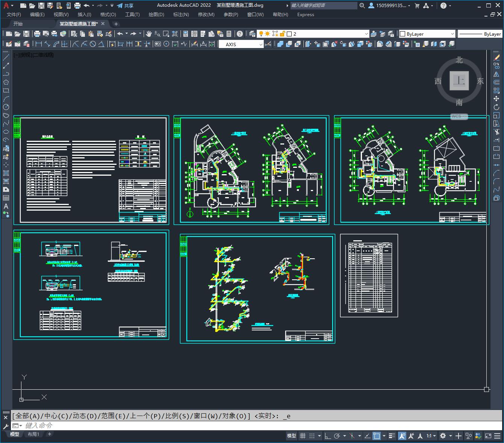Expand the annotation scale 1:1 dropdown
504x443 pixels.
click(x=431, y=436)
